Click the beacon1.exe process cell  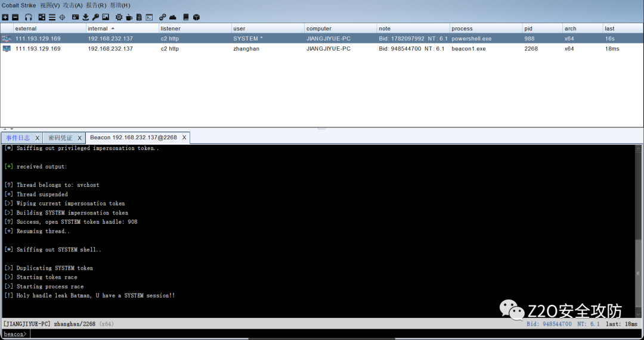[485, 48]
